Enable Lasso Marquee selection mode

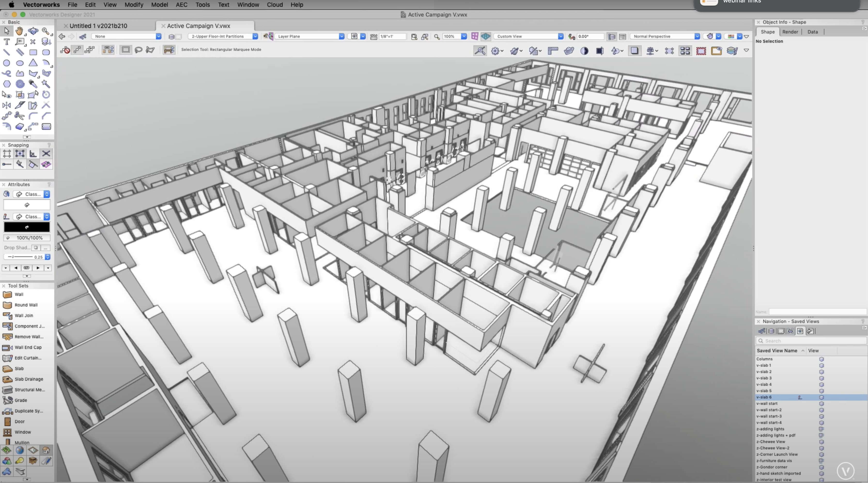138,50
